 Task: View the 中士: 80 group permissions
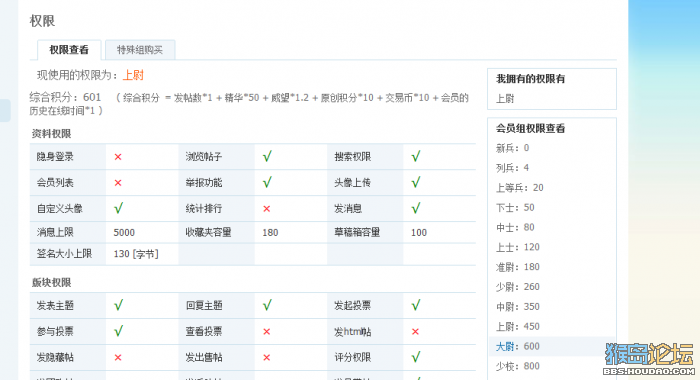coord(515,228)
